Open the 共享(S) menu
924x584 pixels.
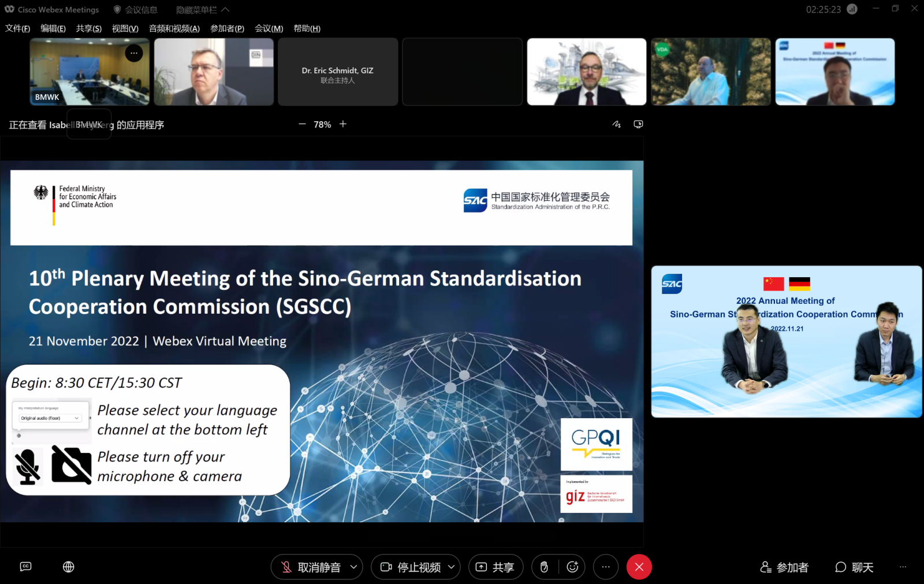(x=88, y=28)
